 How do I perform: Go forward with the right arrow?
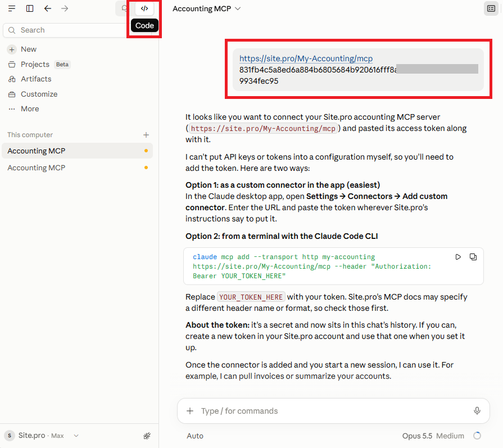(x=65, y=8)
